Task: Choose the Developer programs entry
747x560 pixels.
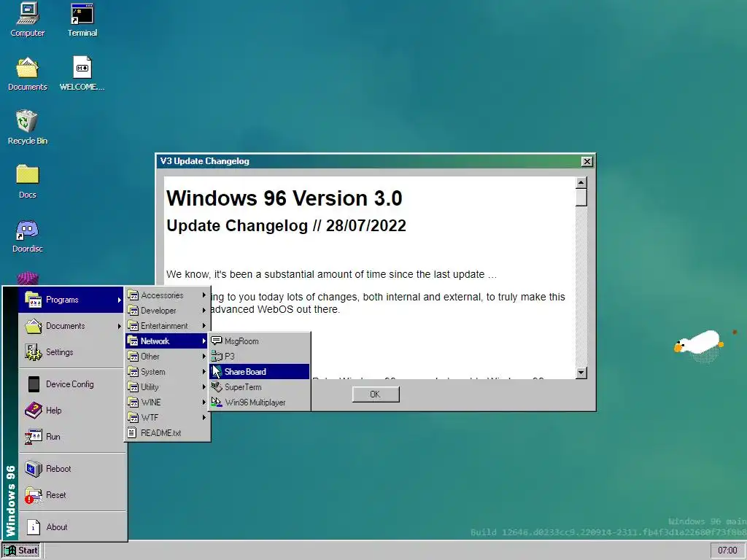Action: pyautogui.click(x=167, y=311)
